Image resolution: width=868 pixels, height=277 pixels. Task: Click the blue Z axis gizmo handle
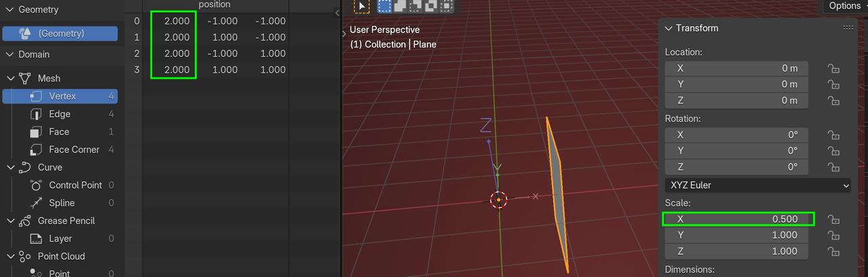coord(489,142)
